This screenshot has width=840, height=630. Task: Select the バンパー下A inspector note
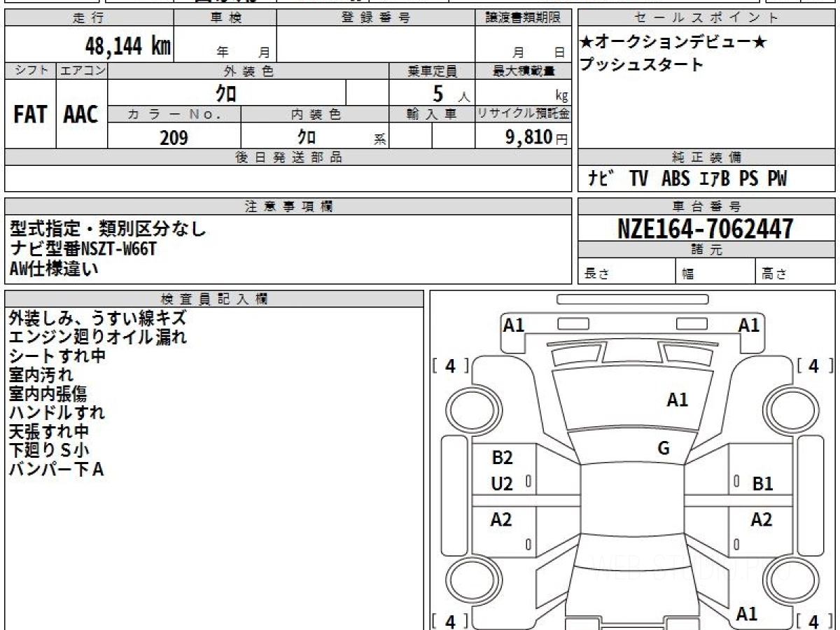pyautogui.click(x=57, y=470)
